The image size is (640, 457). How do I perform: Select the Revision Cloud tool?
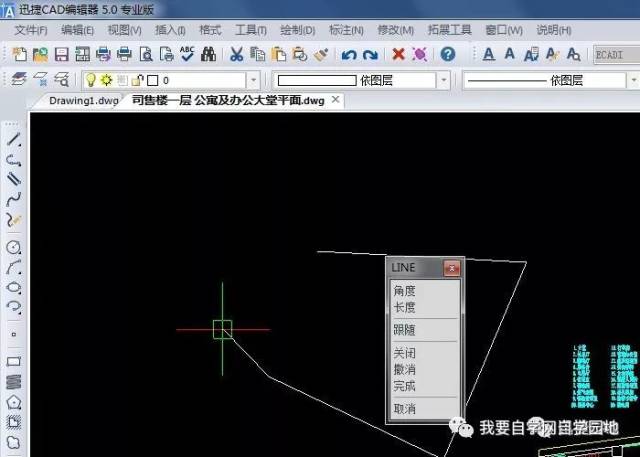click(x=13, y=442)
